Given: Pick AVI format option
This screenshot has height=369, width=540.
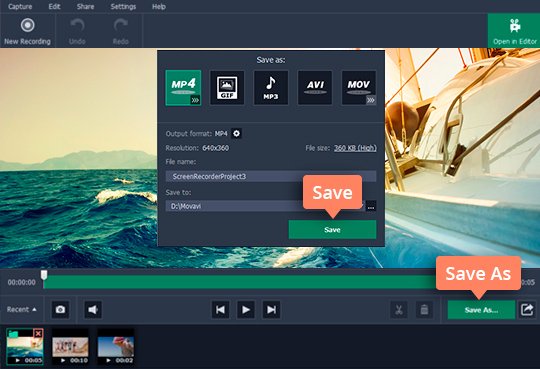Looking at the screenshot, I should point(315,88).
